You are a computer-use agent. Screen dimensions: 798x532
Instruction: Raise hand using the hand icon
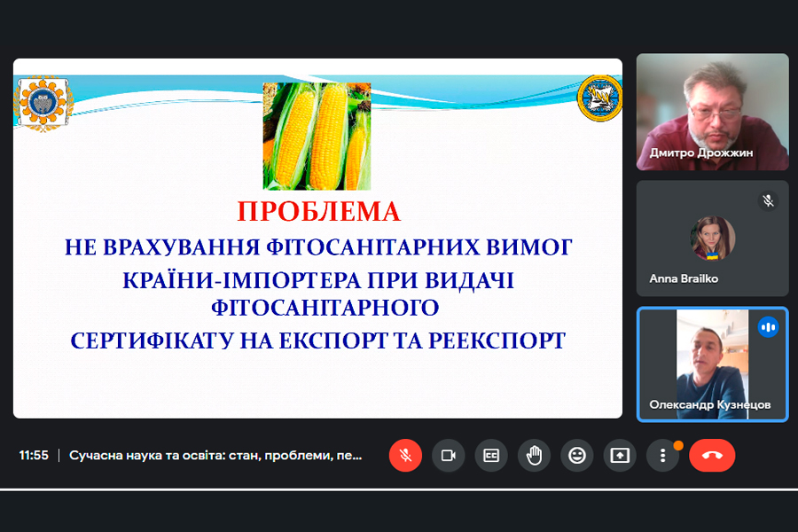click(x=534, y=455)
